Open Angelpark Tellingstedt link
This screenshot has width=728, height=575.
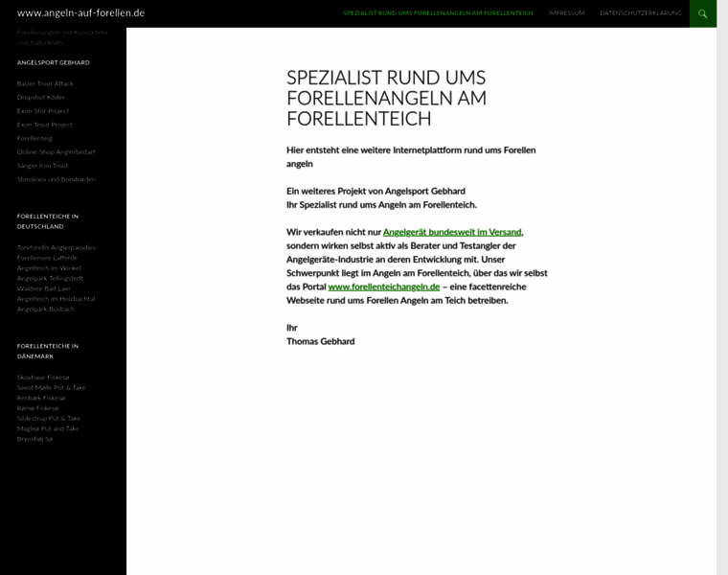pyautogui.click(x=50, y=278)
